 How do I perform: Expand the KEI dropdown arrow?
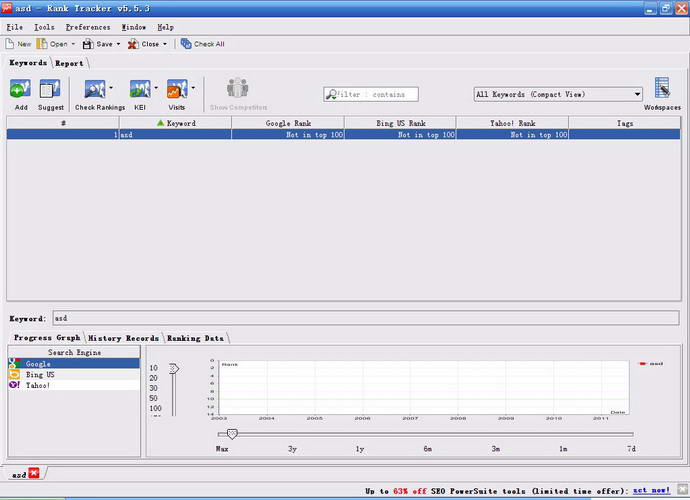156,88
